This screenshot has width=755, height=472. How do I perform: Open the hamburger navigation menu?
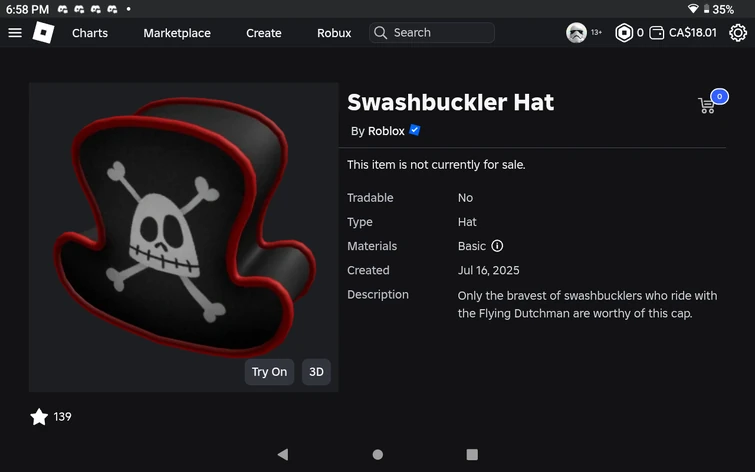15,33
